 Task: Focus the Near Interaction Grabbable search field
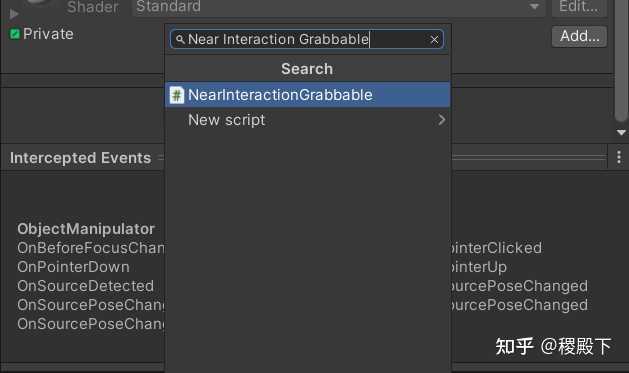click(307, 39)
